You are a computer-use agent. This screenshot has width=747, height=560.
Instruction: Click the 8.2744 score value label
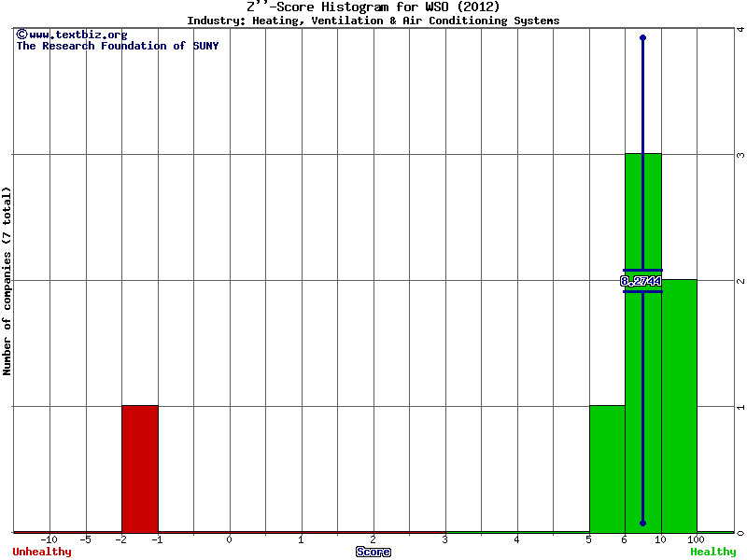click(641, 282)
